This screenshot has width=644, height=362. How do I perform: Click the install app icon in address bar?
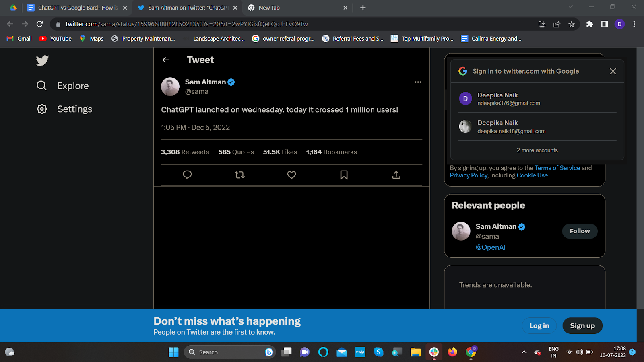point(542,24)
